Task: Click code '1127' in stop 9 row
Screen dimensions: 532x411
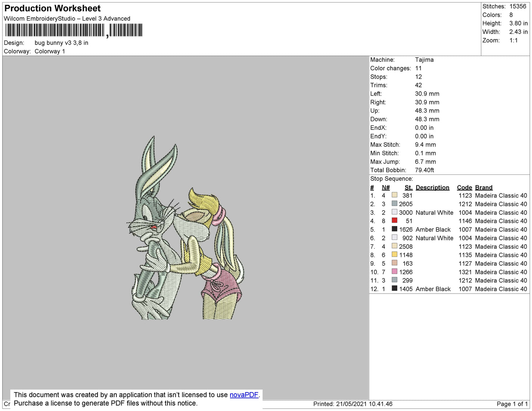Action: coord(465,263)
